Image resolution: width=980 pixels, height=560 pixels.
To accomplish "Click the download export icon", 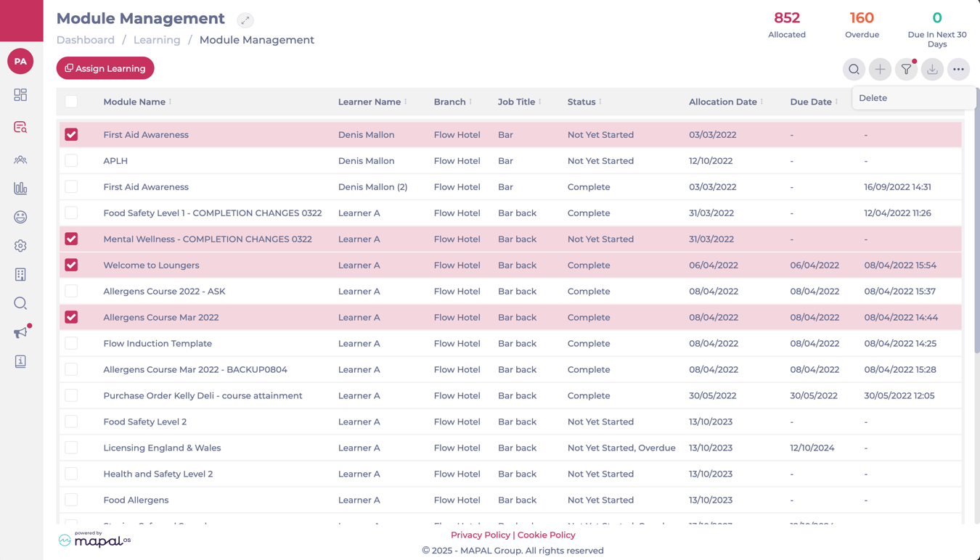I will [x=932, y=70].
